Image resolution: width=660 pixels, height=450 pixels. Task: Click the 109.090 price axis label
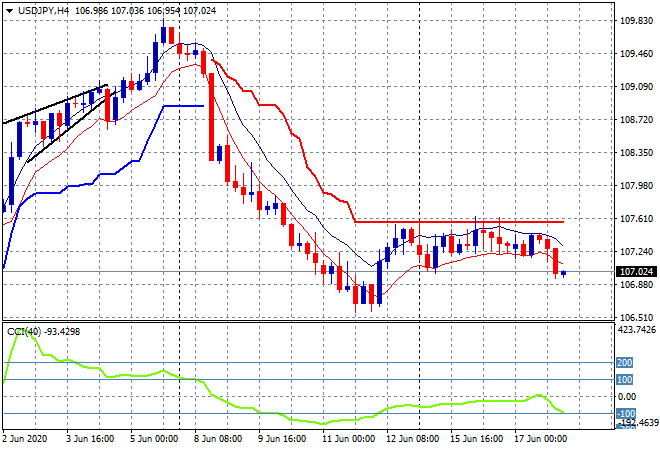point(636,87)
